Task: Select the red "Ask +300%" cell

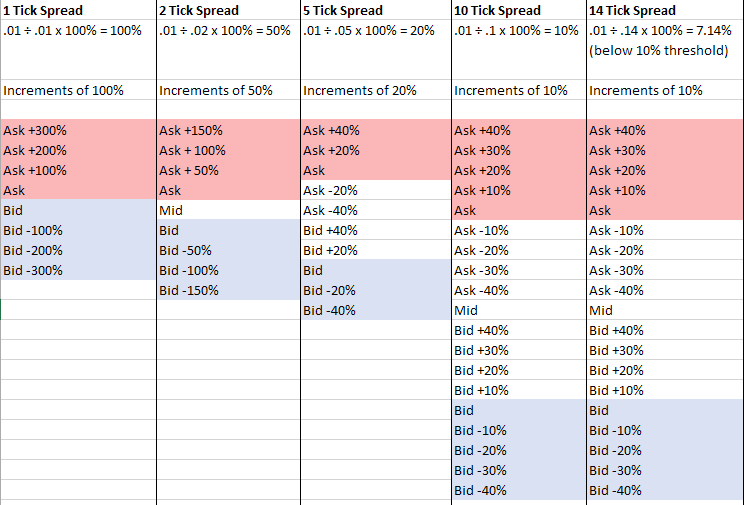Action: 36,130
